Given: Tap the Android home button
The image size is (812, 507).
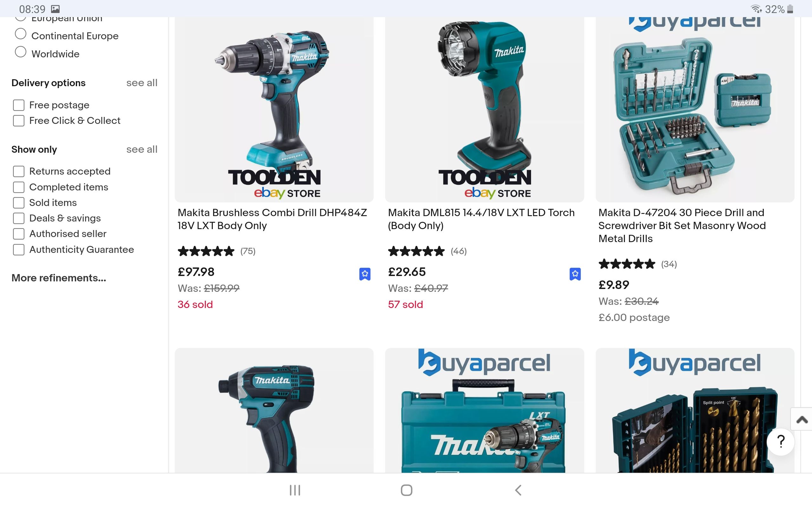Looking at the screenshot, I should click(406, 490).
